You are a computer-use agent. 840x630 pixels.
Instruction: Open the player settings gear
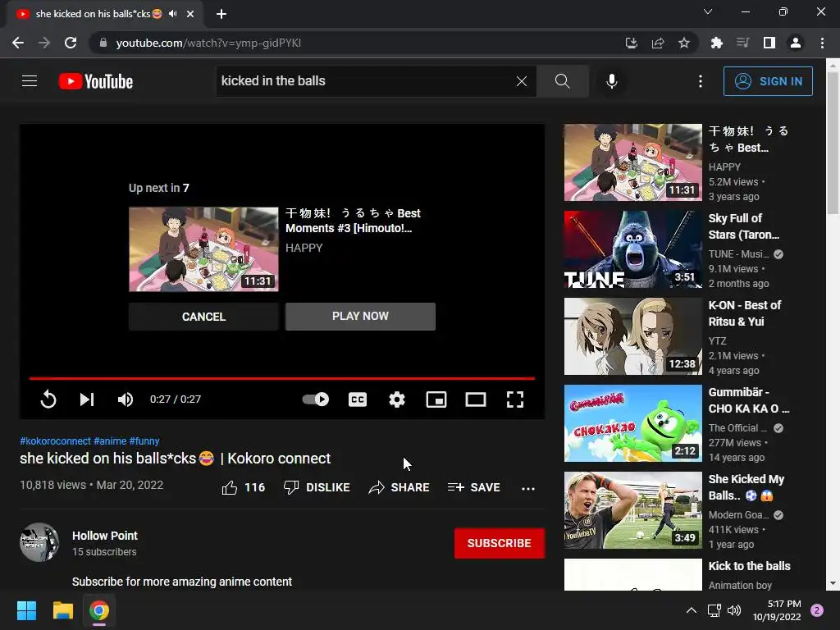(x=397, y=399)
